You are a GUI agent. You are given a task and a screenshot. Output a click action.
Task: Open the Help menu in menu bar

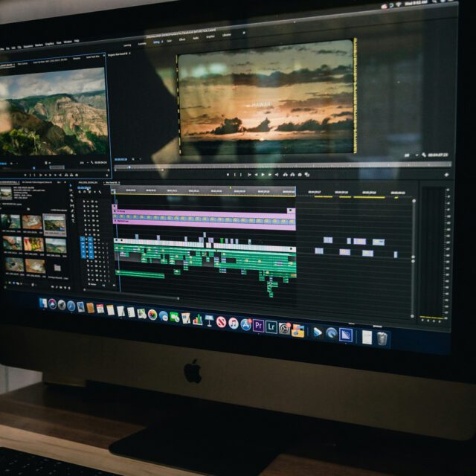pyautogui.click(x=77, y=41)
